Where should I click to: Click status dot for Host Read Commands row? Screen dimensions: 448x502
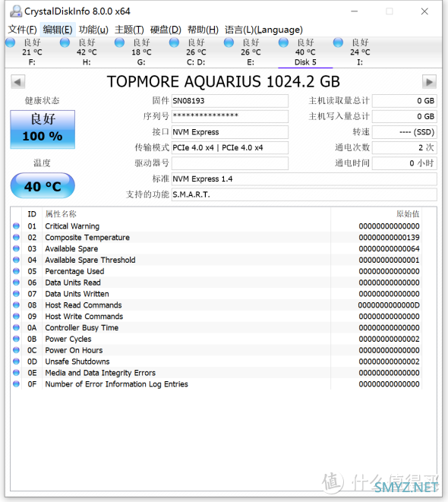point(16,305)
